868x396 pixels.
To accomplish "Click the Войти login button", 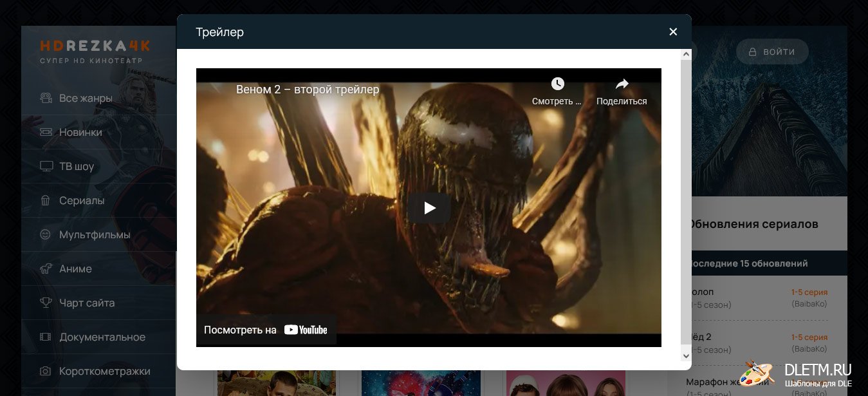I will (771, 52).
